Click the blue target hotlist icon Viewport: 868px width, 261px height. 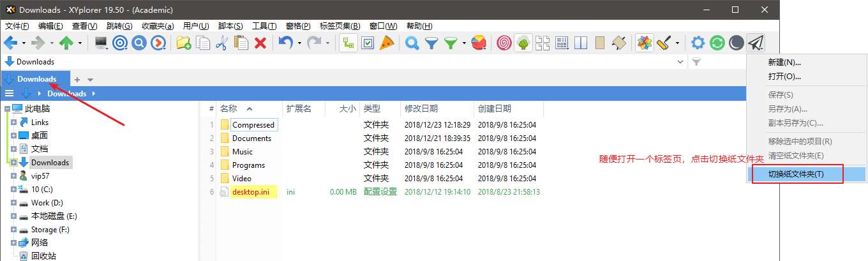[120, 43]
